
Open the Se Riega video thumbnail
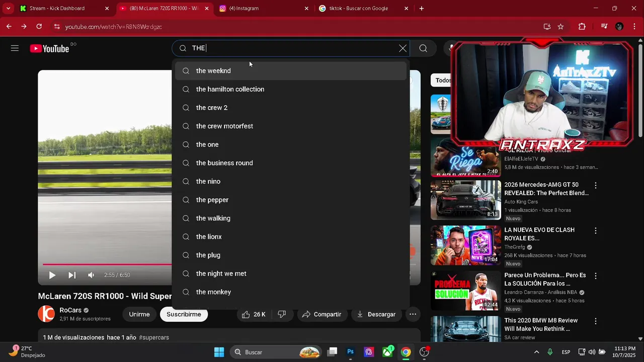pyautogui.click(x=465, y=157)
